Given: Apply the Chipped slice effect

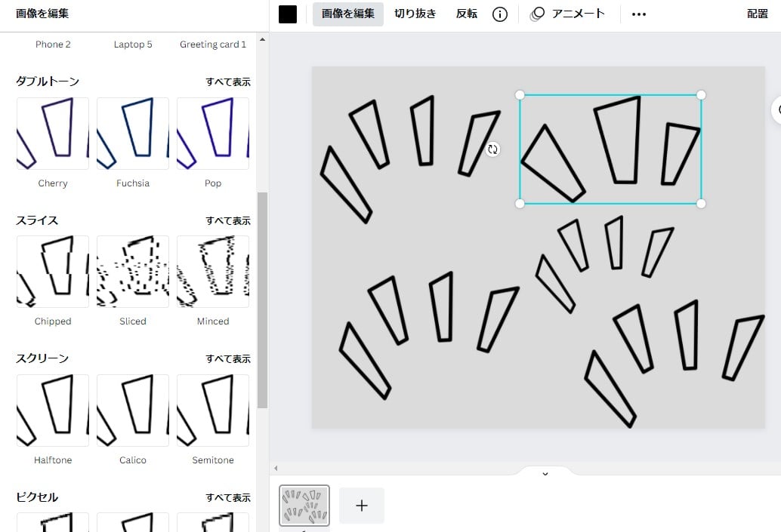Looking at the screenshot, I should (x=53, y=272).
